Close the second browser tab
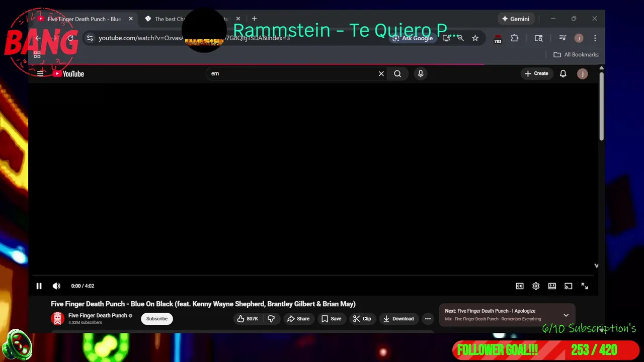The image size is (644, 362). pyautogui.click(x=238, y=19)
